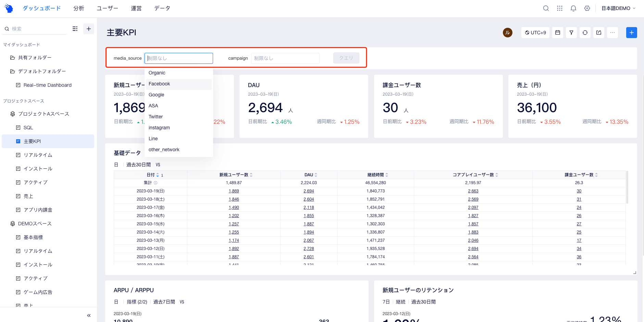644x322 pixels.
Task: Open the dashboard more options (…) menu
Action: 612,33
